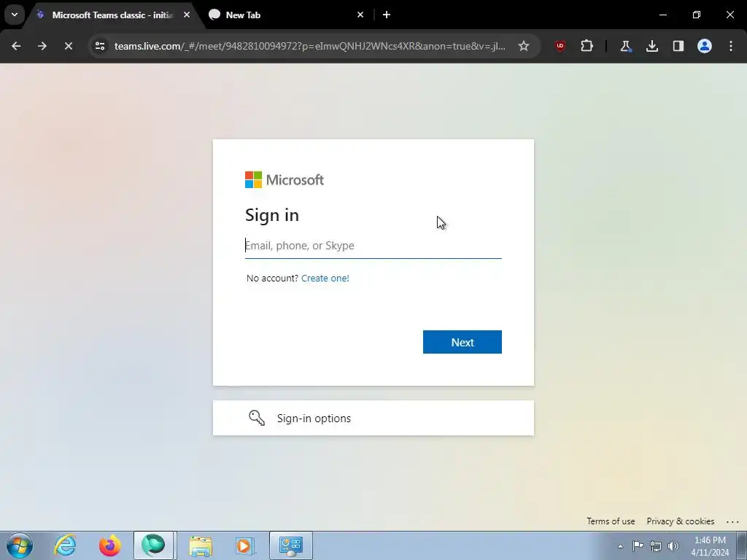Viewport: 747px width, 560px height.
Task: Select the active browser taskbar icon
Action: click(x=153, y=545)
